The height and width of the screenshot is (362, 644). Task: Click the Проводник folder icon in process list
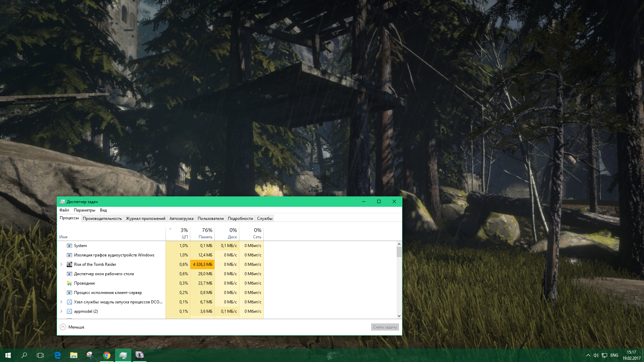click(69, 283)
